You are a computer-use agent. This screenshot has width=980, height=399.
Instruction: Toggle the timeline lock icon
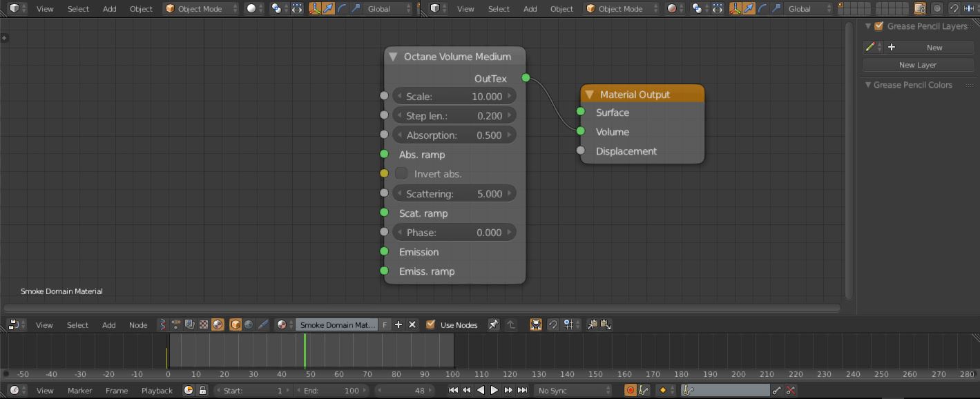[202, 390]
